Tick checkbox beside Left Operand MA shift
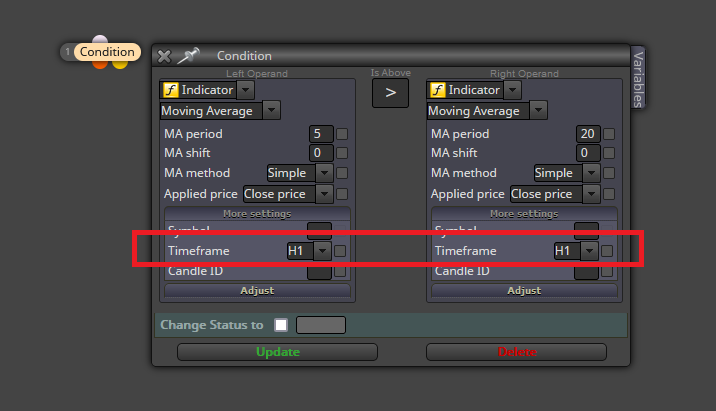 [342, 153]
